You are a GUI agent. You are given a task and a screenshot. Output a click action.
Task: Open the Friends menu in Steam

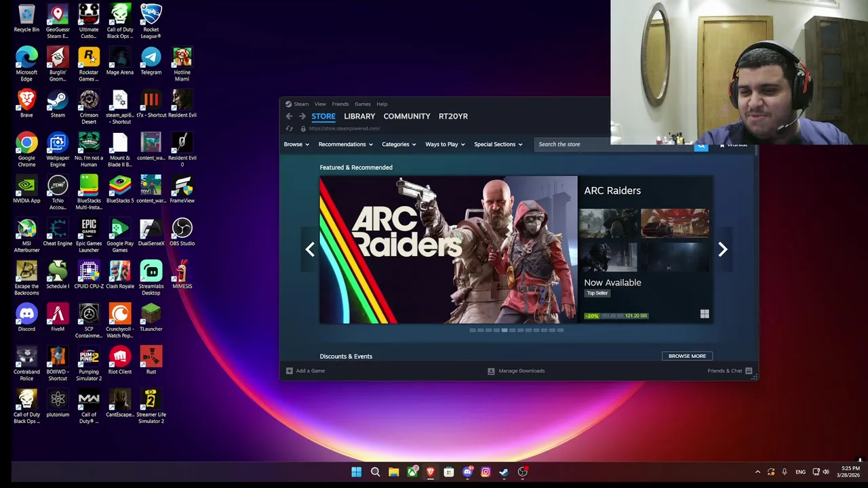[x=340, y=104]
